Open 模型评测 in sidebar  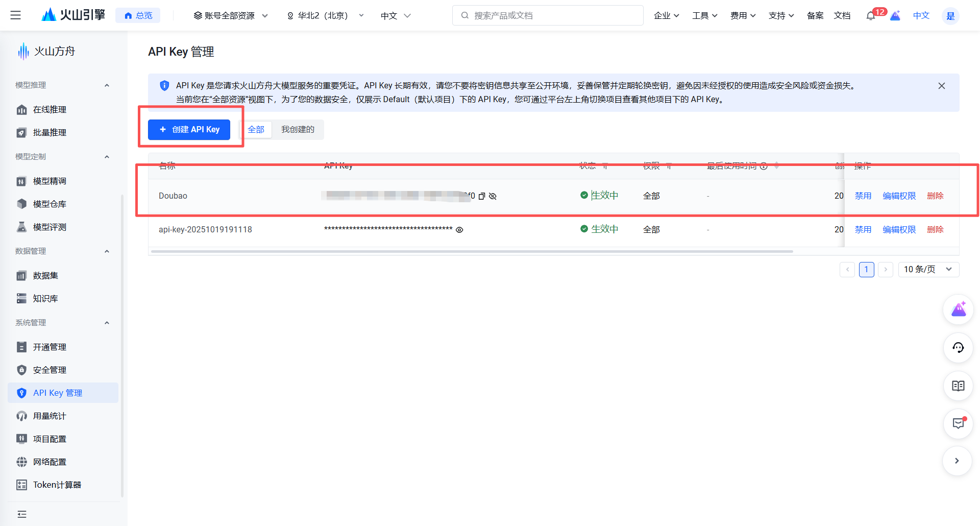[63, 227]
